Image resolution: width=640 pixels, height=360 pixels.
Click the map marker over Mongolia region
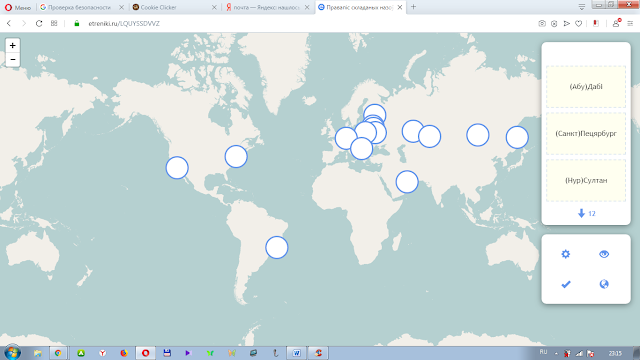478,135
